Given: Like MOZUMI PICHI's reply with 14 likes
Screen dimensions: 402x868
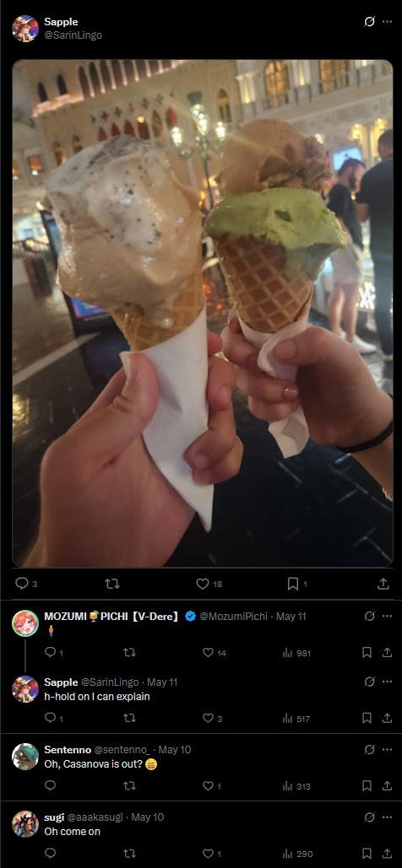Looking at the screenshot, I should 208,653.
